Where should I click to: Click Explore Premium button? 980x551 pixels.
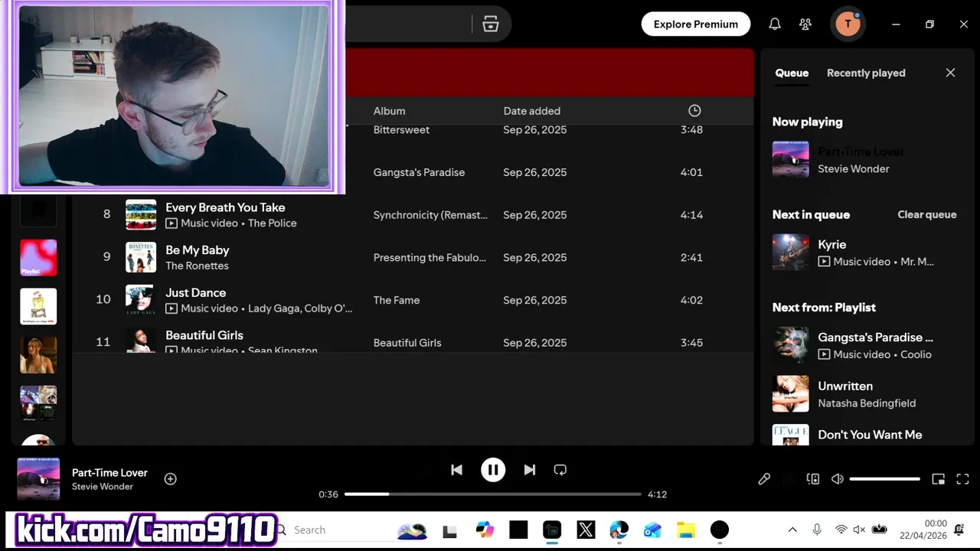696,24
